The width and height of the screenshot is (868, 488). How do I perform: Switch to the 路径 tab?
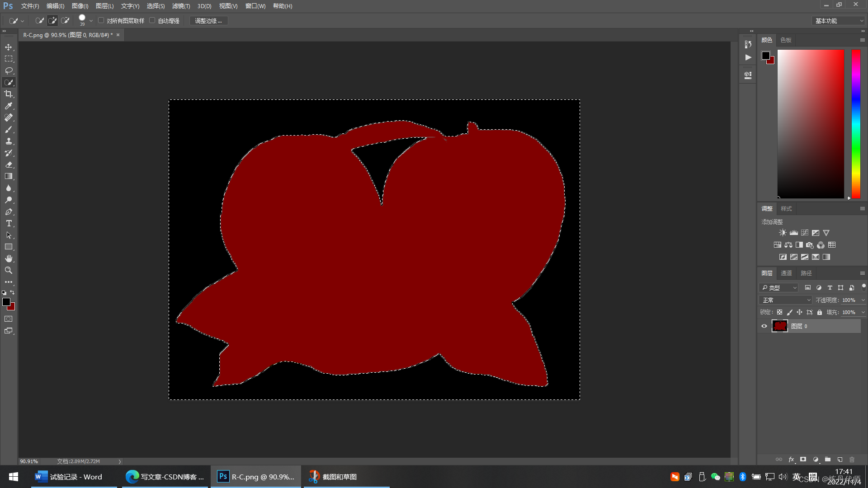806,273
